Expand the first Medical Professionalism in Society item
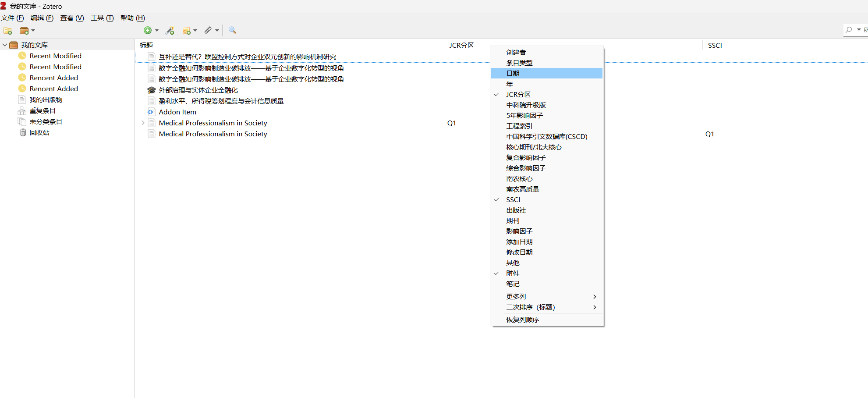Image resolution: width=868 pixels, height=398 pixels. [143, 123]
